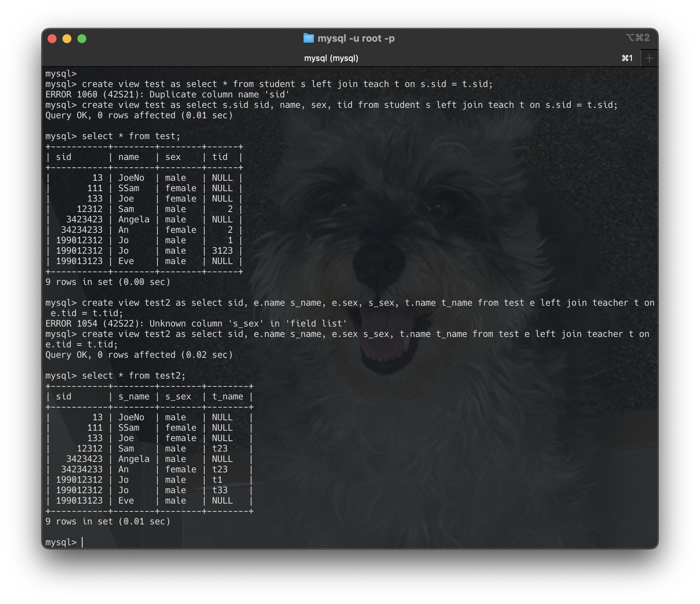Click the ⌥⌘2 badge in the title bar

(638, 38)
